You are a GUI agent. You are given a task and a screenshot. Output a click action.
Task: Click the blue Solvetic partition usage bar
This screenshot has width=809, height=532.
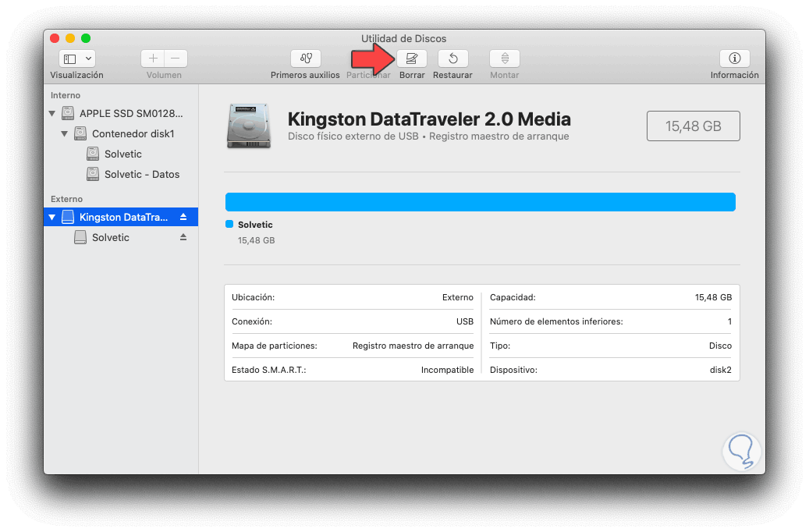tap(481, 202)
